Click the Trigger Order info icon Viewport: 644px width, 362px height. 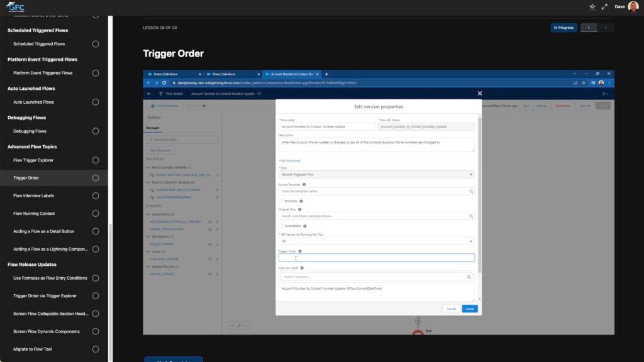coord(300,251)
